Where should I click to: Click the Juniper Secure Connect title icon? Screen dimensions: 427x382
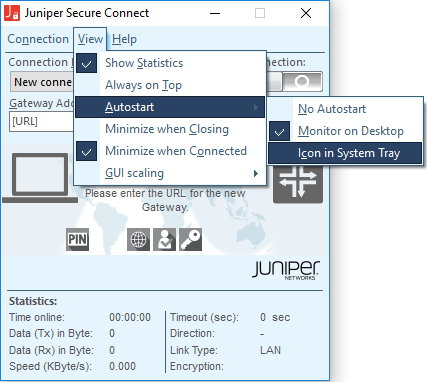(12, 13)
